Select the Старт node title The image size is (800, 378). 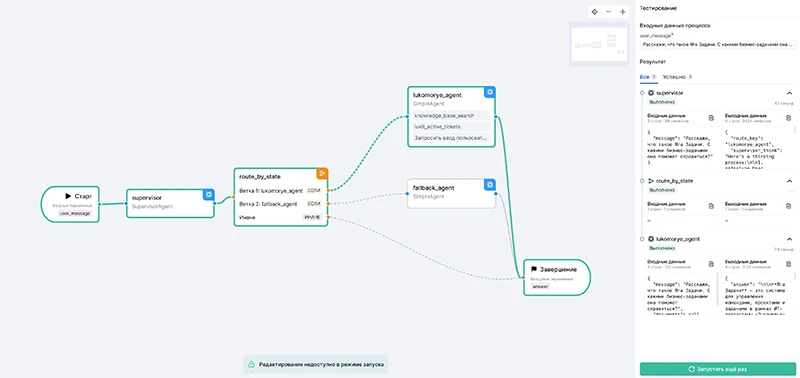click(x=83, y=196)
